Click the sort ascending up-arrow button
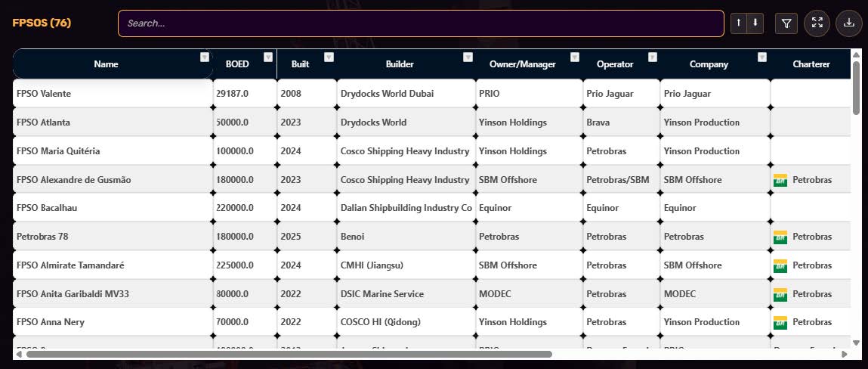 click(739, 23)
